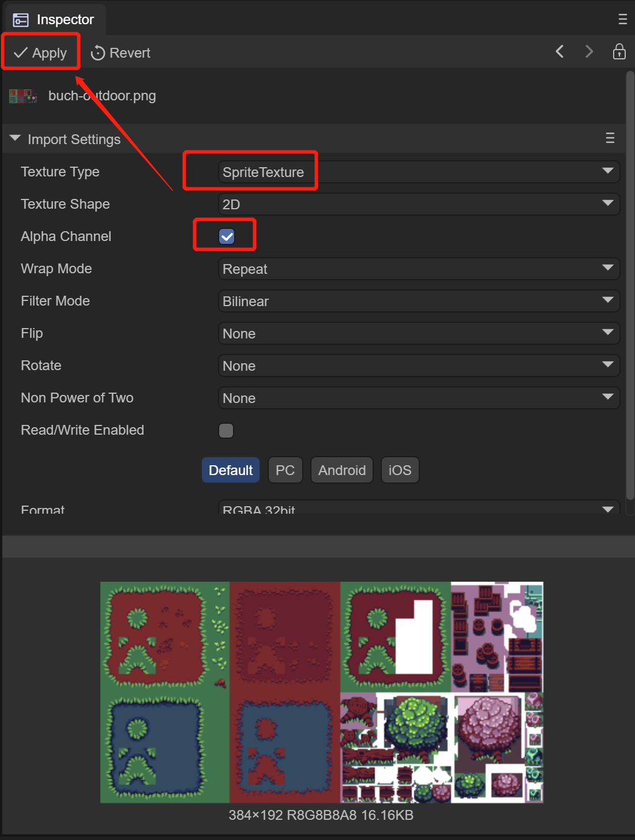Toggle the Inspector lock icon
The height and width of the screenshot is (840, 635).
point(619,52)
